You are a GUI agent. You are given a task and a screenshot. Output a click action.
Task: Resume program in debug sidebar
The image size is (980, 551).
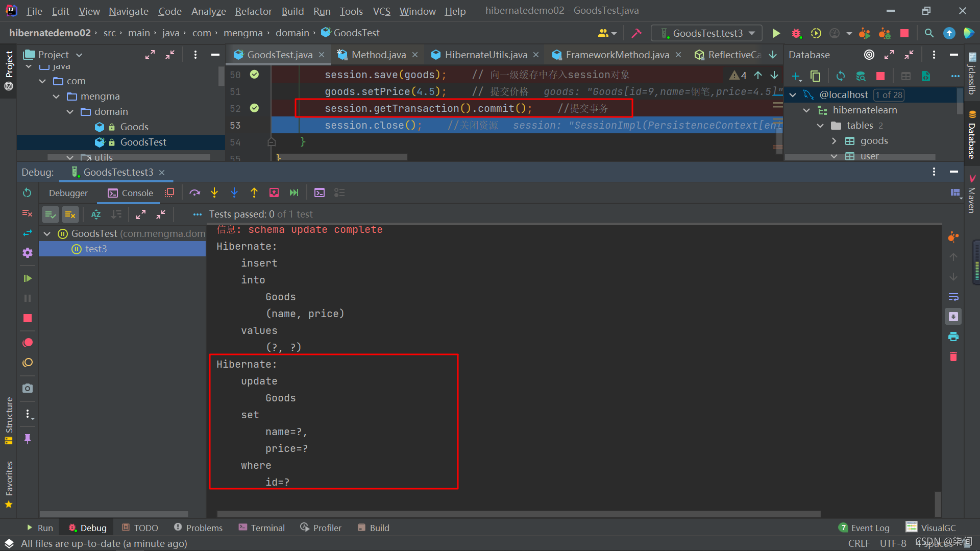(28, 278)
